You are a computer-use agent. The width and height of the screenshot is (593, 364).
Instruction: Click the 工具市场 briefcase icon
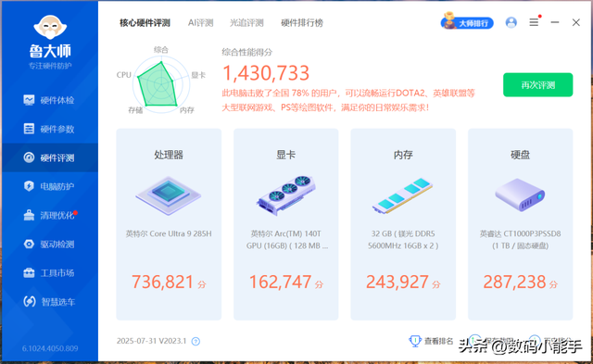(29, 273)
